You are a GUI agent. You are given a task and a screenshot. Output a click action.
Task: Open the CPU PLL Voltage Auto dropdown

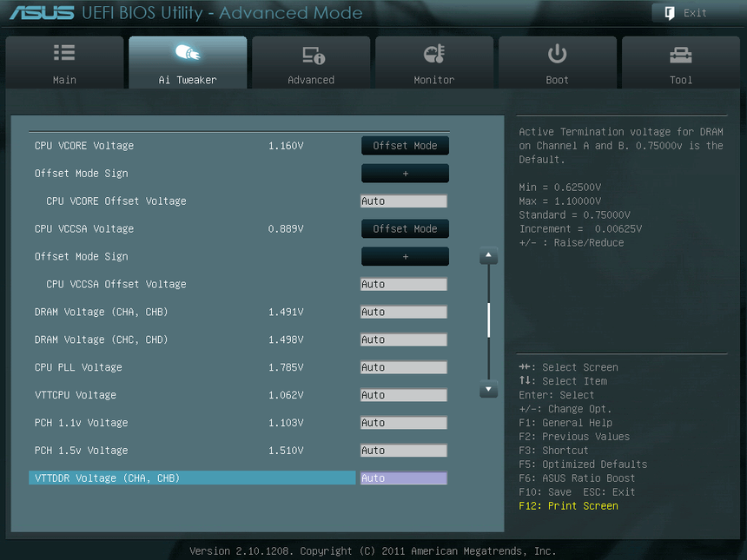403,367
